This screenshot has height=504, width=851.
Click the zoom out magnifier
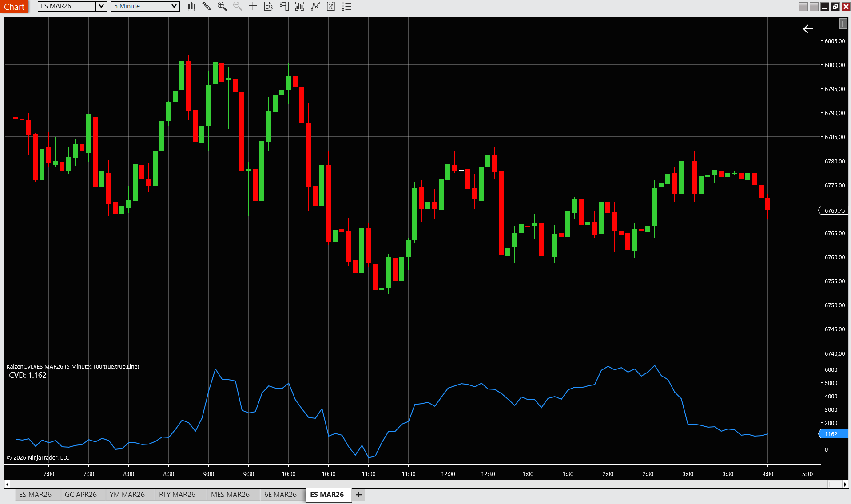pos(238,6)
